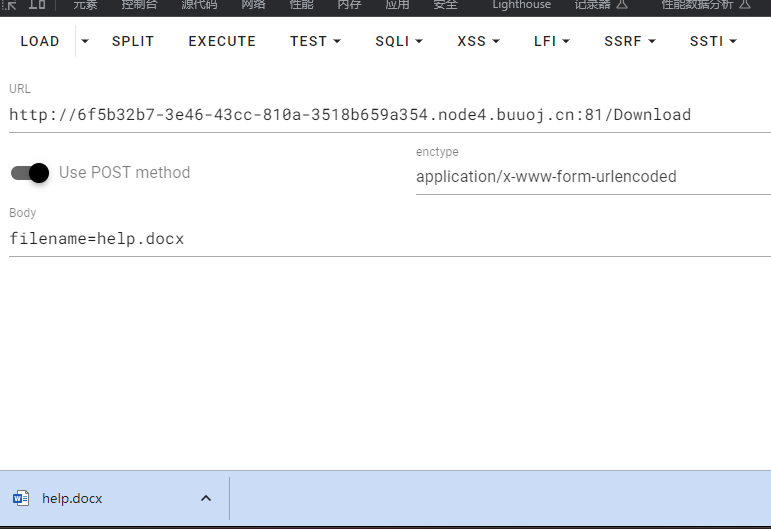
Task: Toggle the Use POST method switch
Action: (30, 173)
